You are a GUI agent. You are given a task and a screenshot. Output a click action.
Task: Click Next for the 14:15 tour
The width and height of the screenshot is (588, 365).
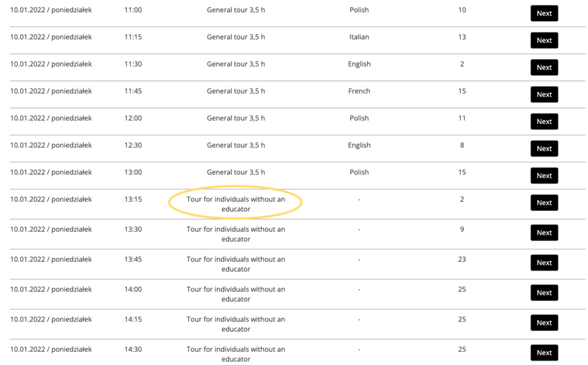544,323
